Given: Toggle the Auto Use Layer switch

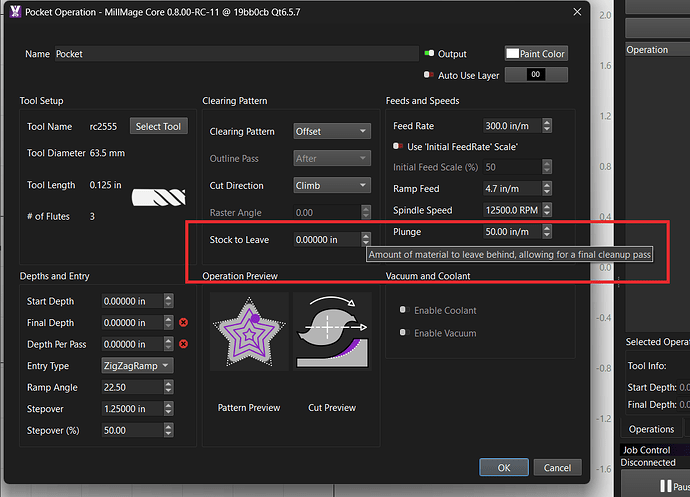Looking at the screenshot, I should (x=429, y=75).
